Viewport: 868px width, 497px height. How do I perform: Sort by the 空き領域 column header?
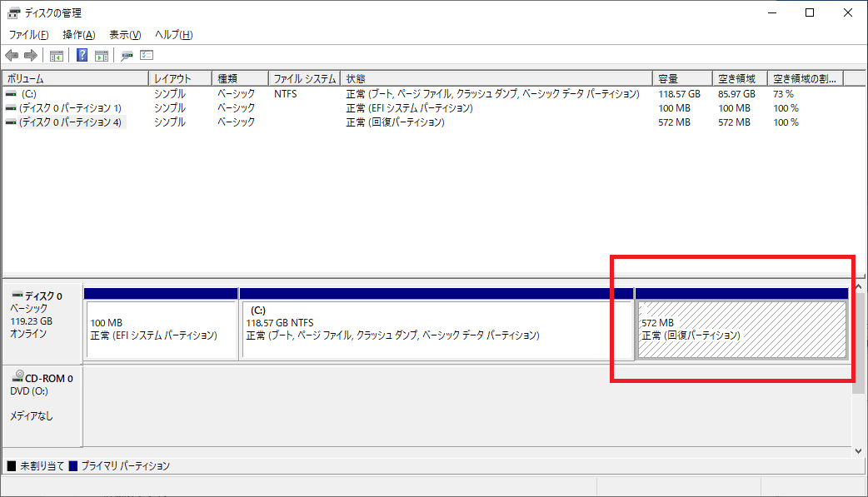740,78
